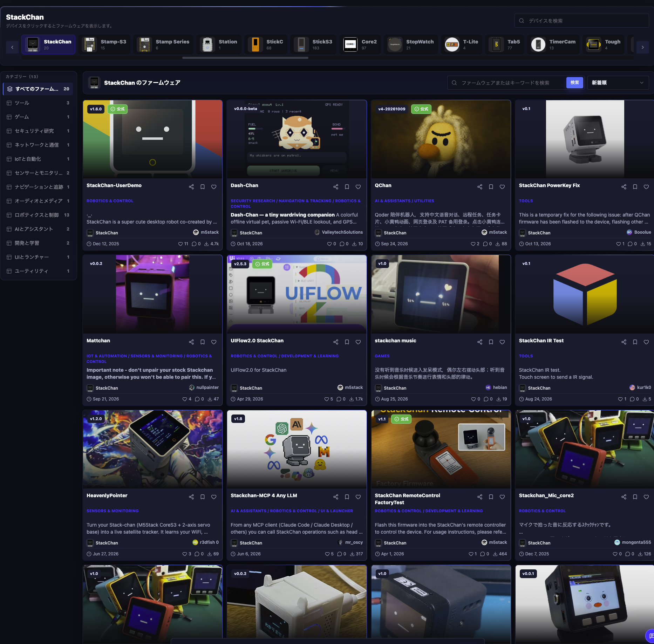
Task: Select すべてのファームウェア category
Action: (38, 89)
